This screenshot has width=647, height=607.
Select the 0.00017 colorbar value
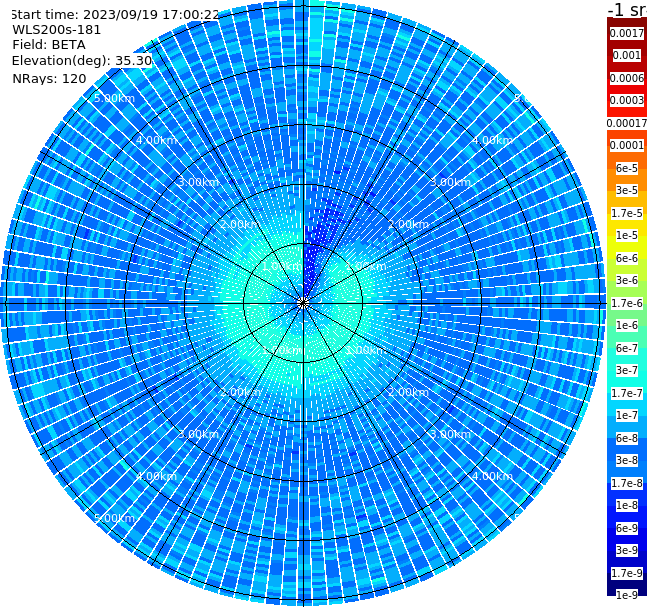tap(627, 123)
